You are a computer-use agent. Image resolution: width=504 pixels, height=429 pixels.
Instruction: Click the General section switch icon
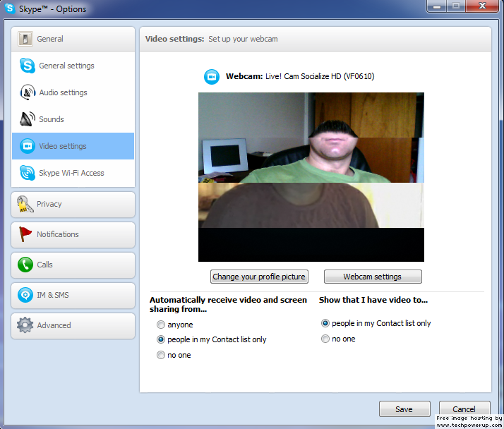25,39
